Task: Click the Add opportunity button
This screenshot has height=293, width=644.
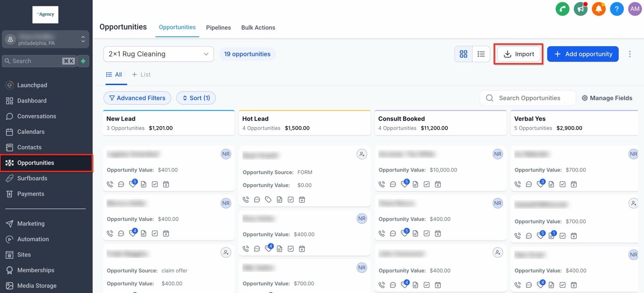Action: tap(583, 54)
